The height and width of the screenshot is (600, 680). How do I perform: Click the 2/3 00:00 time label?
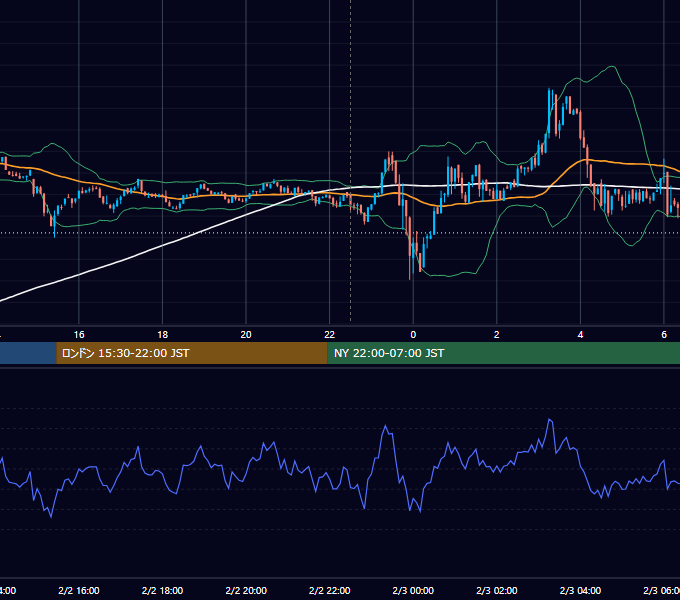click(x=413, y=590)
